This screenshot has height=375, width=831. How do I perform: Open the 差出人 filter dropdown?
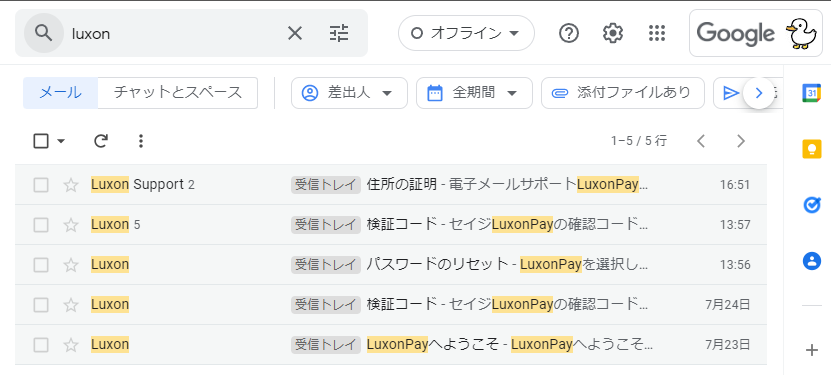(x=349, y=93)
